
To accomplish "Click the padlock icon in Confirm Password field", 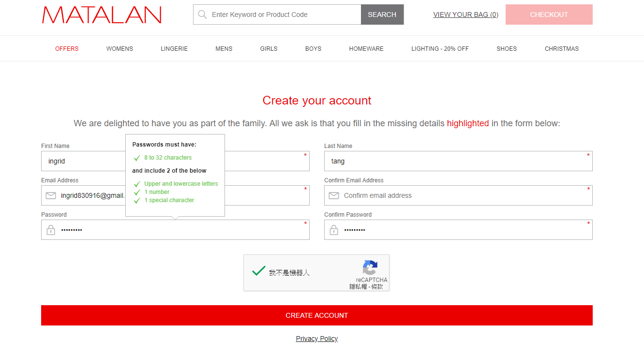I will 334,230.
